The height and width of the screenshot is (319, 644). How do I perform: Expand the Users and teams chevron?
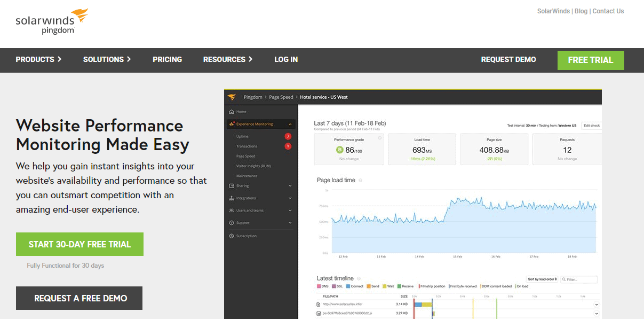[x=290, y=211]
